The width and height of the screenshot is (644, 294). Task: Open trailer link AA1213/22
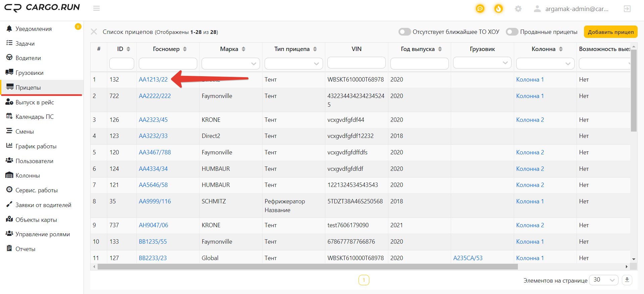click(x=153, y=80)
